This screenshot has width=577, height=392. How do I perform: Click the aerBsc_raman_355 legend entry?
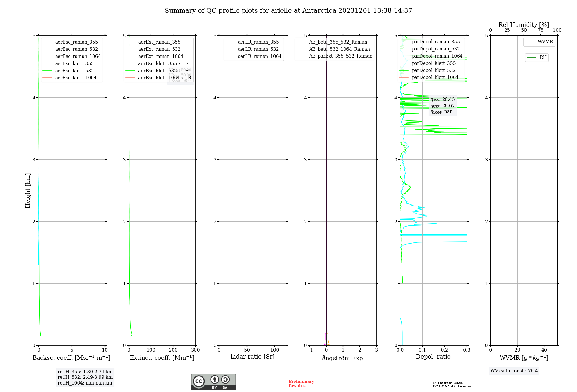pyautogui.click(x=76, y=42)
